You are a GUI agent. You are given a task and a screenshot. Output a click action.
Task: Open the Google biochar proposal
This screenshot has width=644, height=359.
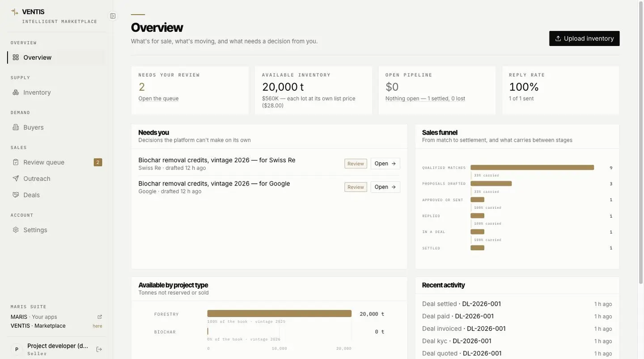(x=386, y=187)
